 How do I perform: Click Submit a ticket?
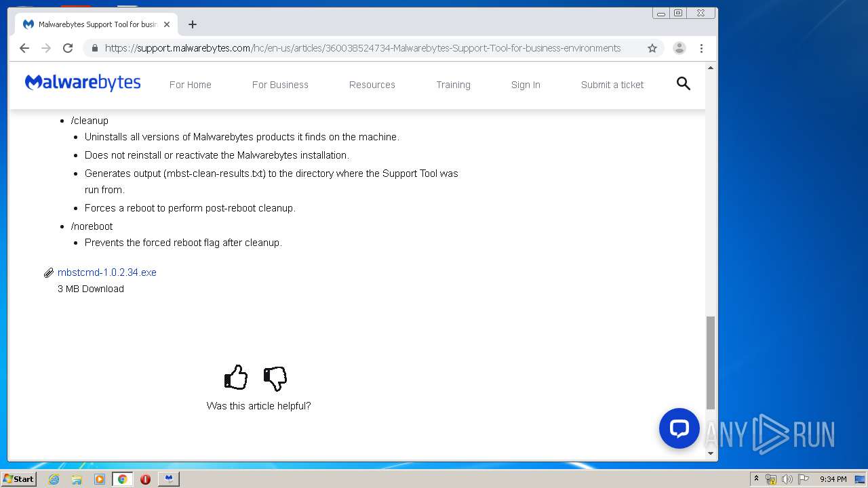[612, 85]
